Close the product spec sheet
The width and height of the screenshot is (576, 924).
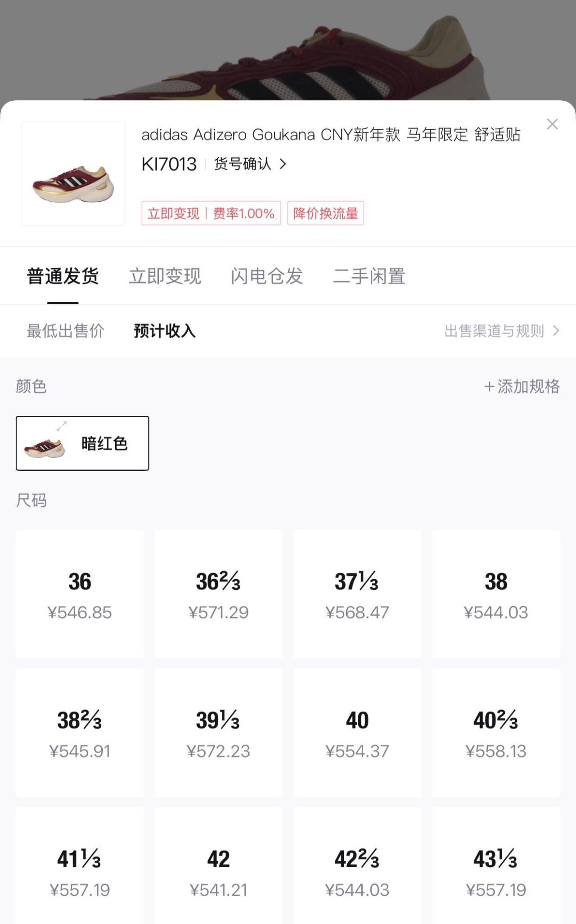click(552, 124)
